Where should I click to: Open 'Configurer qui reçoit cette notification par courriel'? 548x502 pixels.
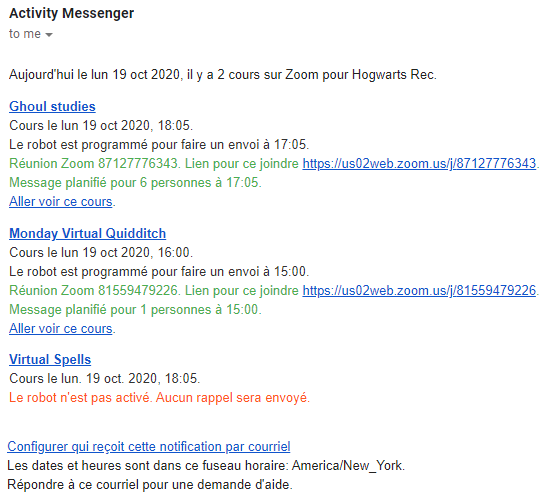click(149, 446)
